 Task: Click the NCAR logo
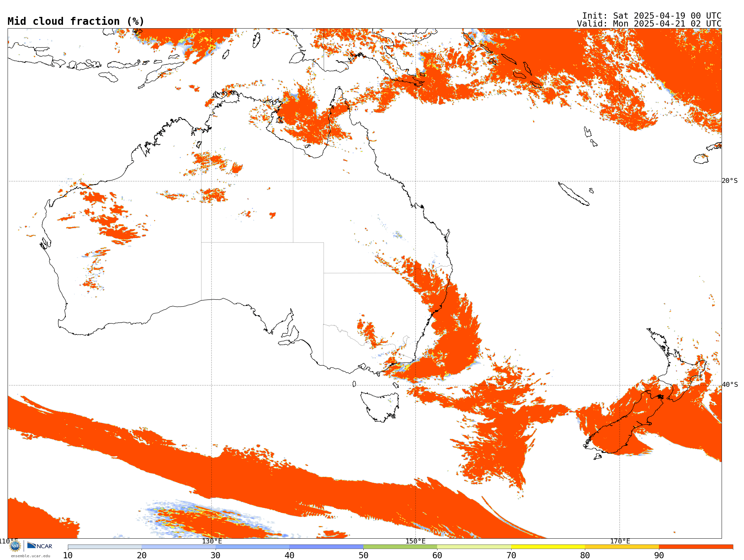tap(40, 546)
